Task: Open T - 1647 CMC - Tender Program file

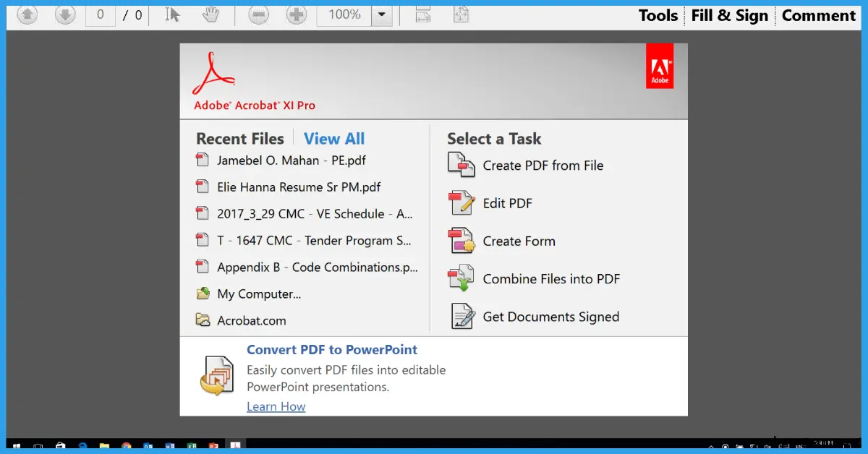Action: (314, 241)
